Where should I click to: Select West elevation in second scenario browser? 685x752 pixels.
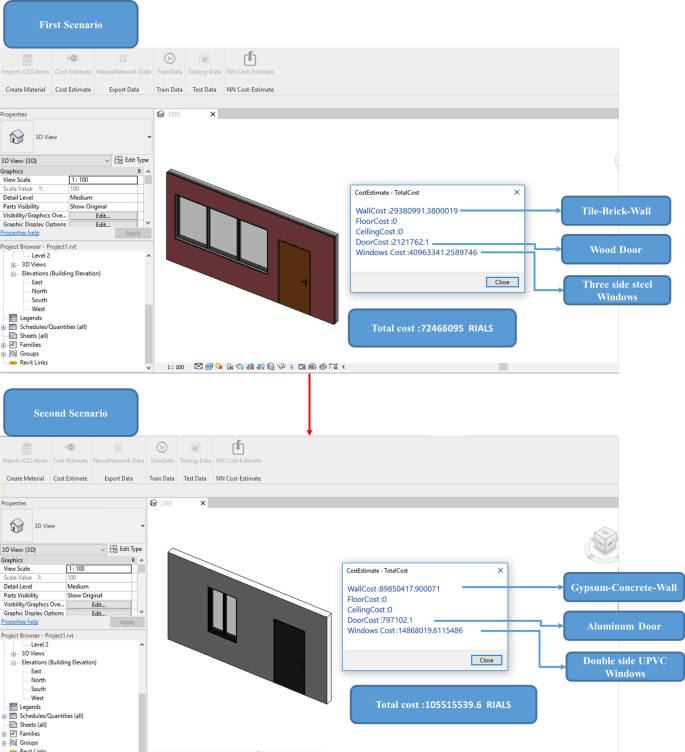[x=37, y=698]
